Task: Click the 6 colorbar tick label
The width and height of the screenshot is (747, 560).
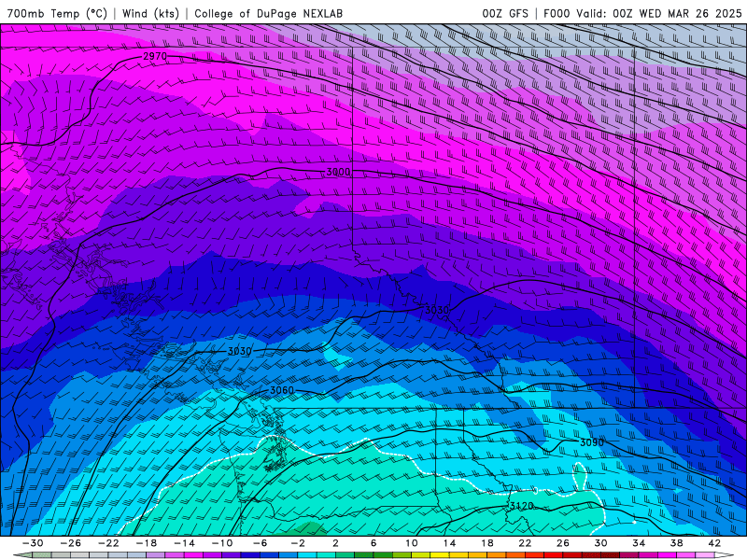Action: (x=373, y=543)
